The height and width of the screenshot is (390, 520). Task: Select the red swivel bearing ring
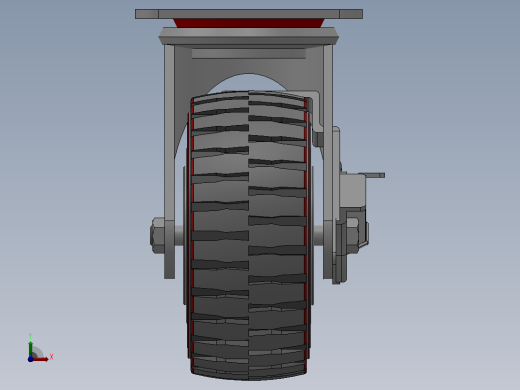point(249,23)
